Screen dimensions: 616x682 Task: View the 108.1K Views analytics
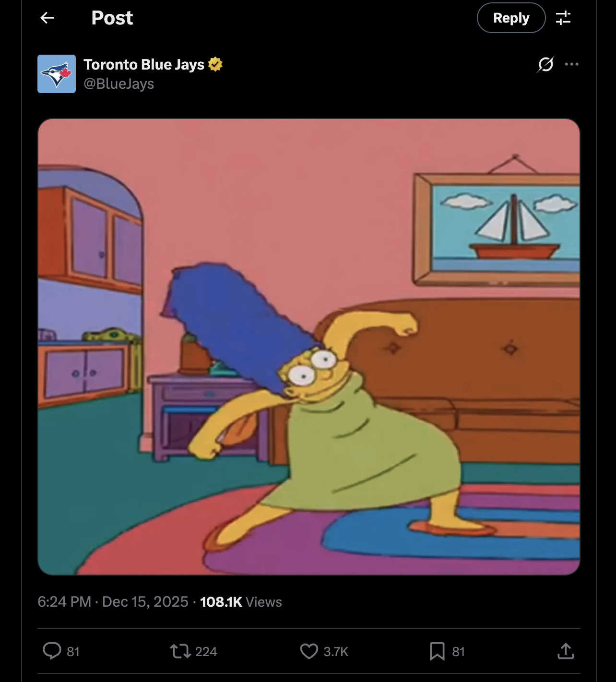(241, 602)
